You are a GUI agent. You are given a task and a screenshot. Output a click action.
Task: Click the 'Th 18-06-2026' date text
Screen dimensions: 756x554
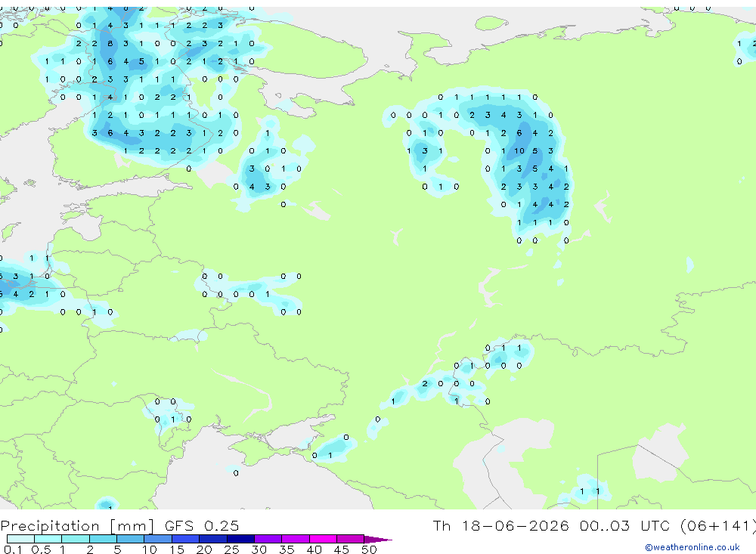pyautogui.click(x=501, y=525)
